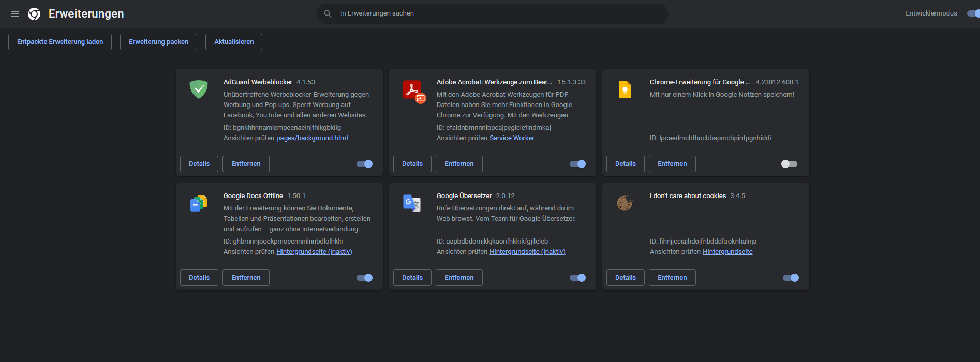Click Google Docs Offline version 1.50.1
Image resolution: width=980 pixels, height=362 pixels.
pos(296,196)
